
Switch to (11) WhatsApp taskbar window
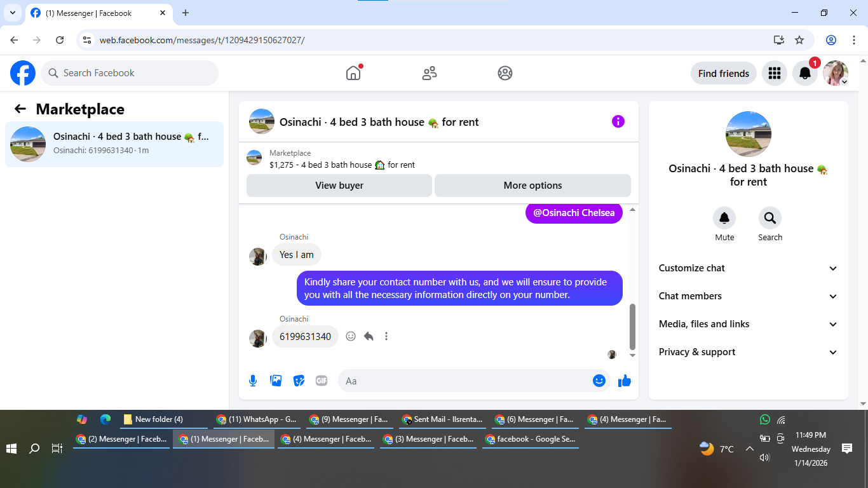pos(257,419)
